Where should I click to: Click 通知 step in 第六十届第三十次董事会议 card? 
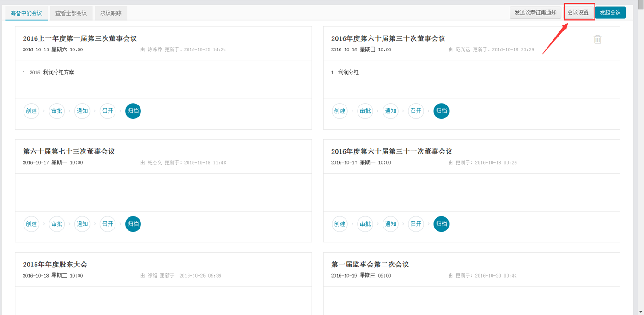(x=390, y=111)
